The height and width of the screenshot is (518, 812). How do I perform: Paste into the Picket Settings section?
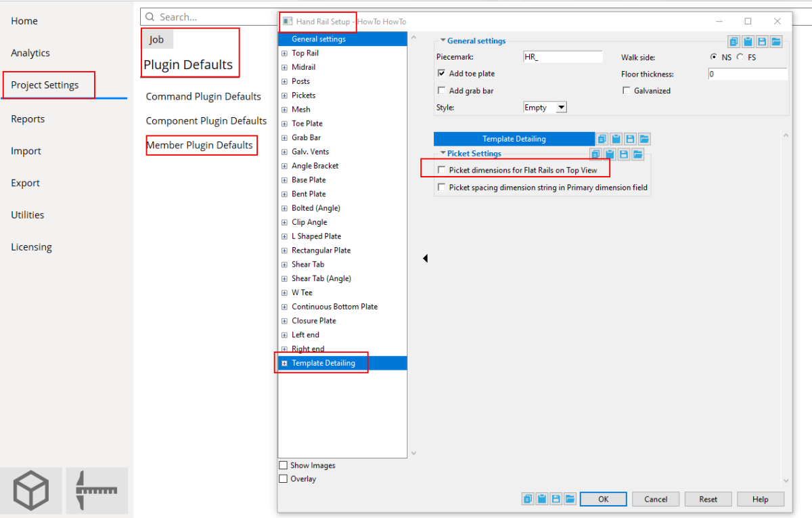click(x=610, y=154)
